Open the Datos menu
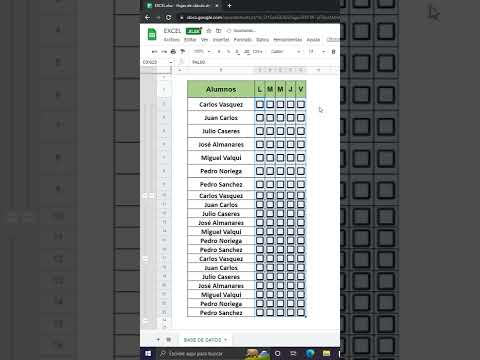 pos(262,40)
